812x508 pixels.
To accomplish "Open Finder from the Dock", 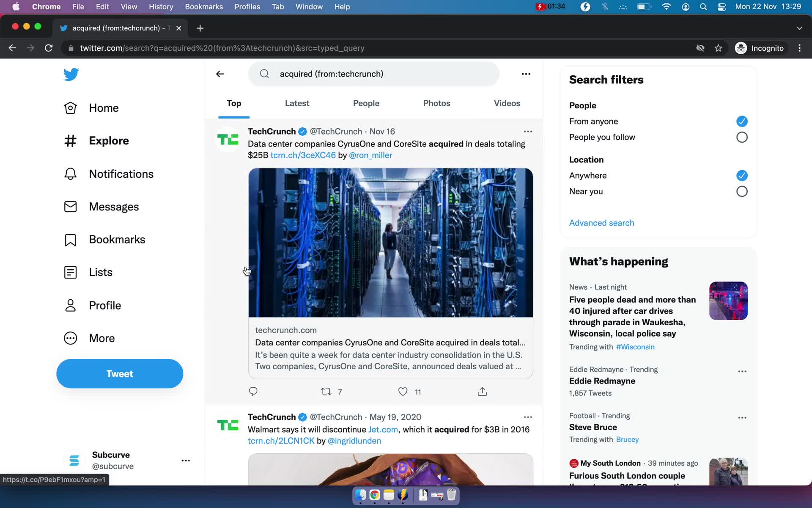I will (360, 495).
